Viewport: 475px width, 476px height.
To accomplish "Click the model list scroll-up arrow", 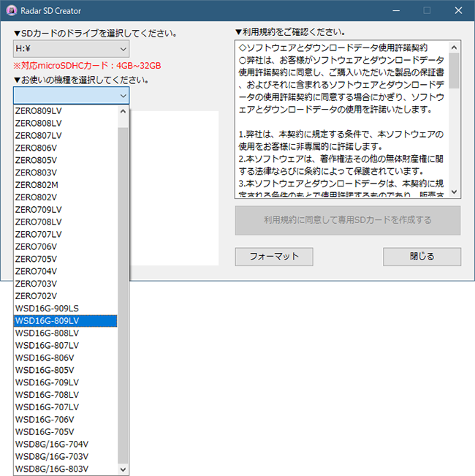I will (123, 111).
